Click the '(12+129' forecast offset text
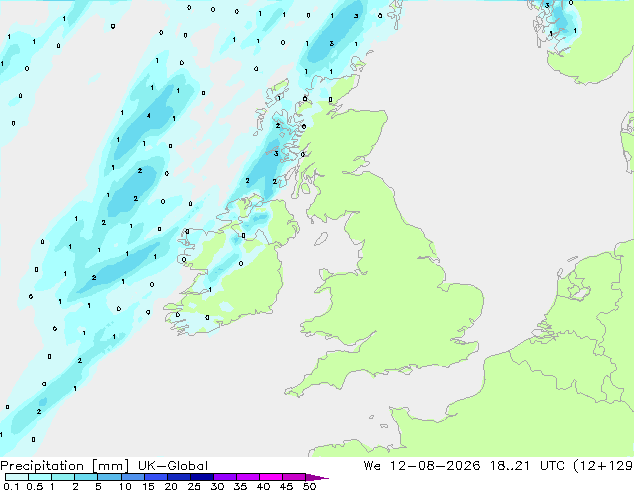The image size is (634, 490). coord(603,466)
